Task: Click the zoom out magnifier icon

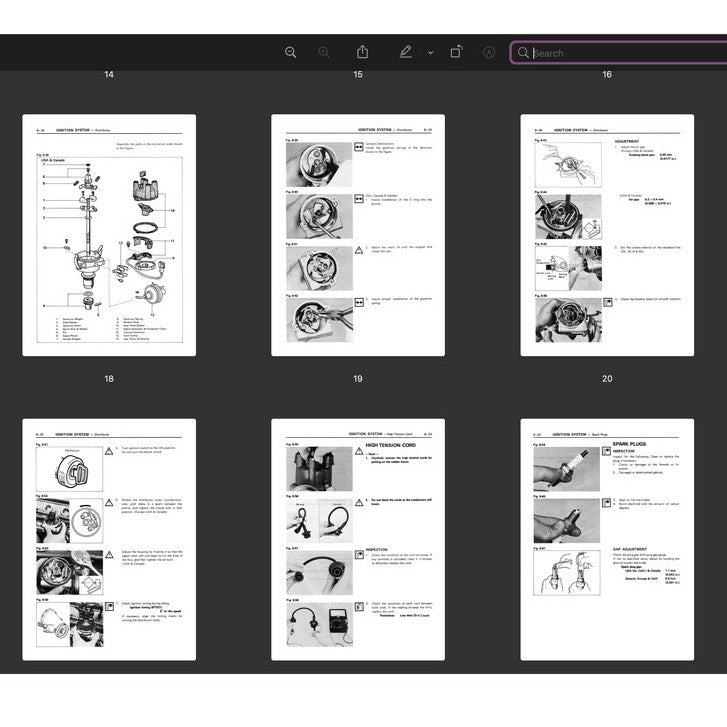Action: click(290, 53)
